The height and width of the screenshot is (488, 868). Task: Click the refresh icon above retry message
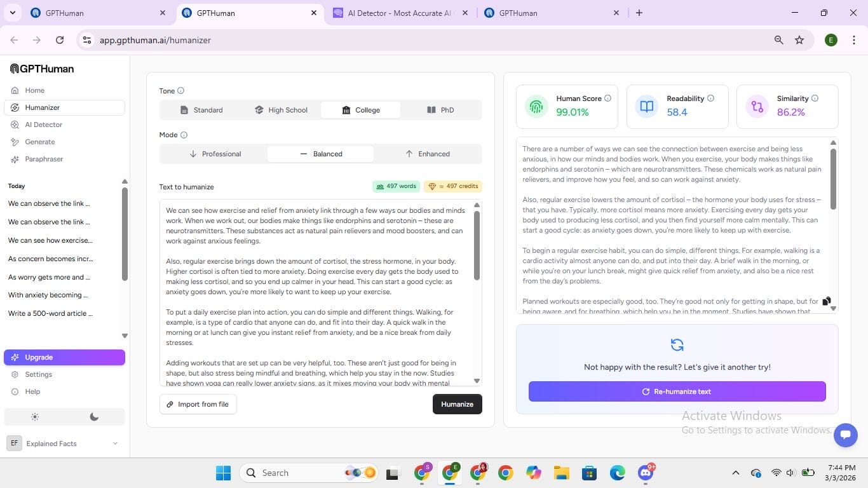point(677,345)
